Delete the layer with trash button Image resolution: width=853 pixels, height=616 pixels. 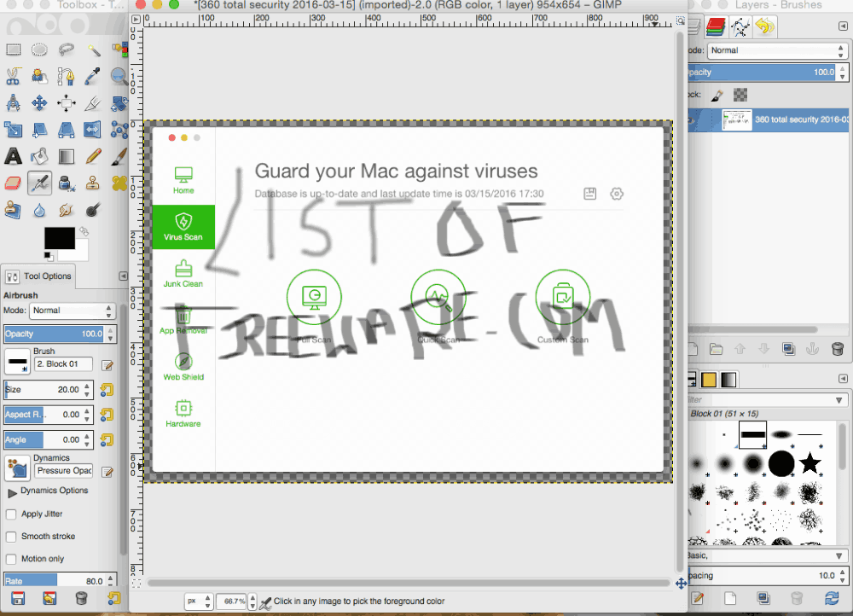pyautogui.click(x=838, y=349)
